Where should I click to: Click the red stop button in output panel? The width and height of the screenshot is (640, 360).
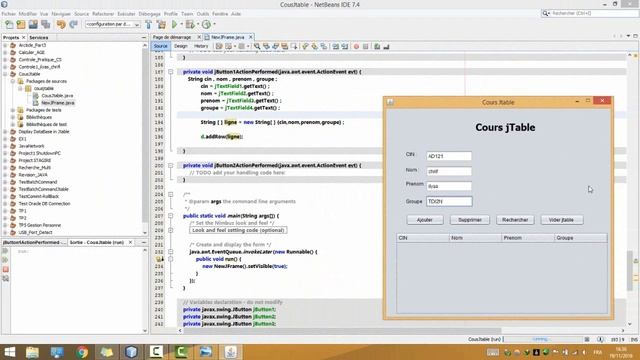6,269
